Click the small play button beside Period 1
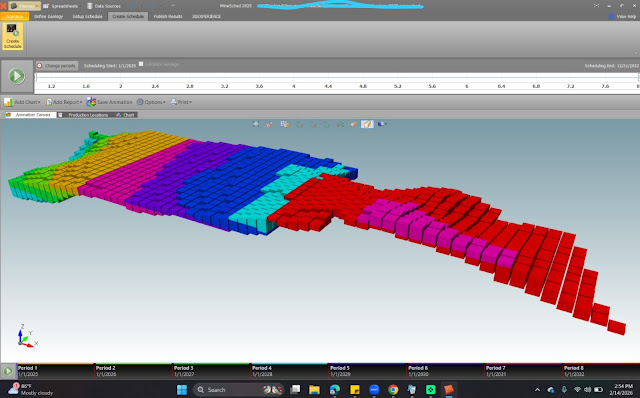Viewport: 640px width, 398px height. (8, 371)
